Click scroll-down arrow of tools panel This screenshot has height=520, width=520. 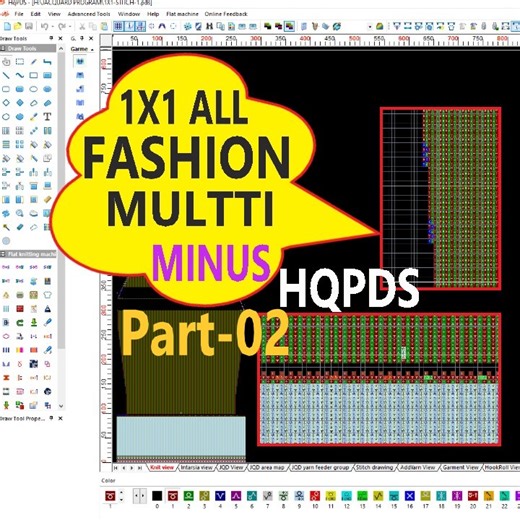61,406
